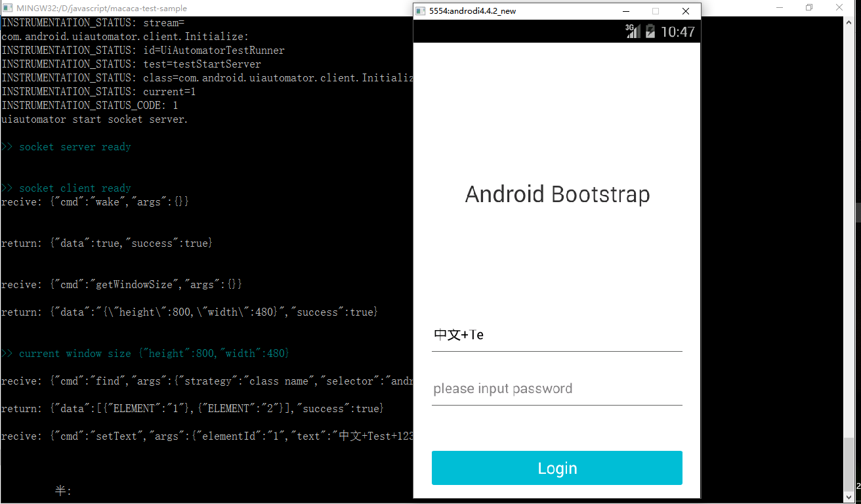Focus the username field containing 中文+Te
This screenshot has height=504, width=861.
click(557, 335)
